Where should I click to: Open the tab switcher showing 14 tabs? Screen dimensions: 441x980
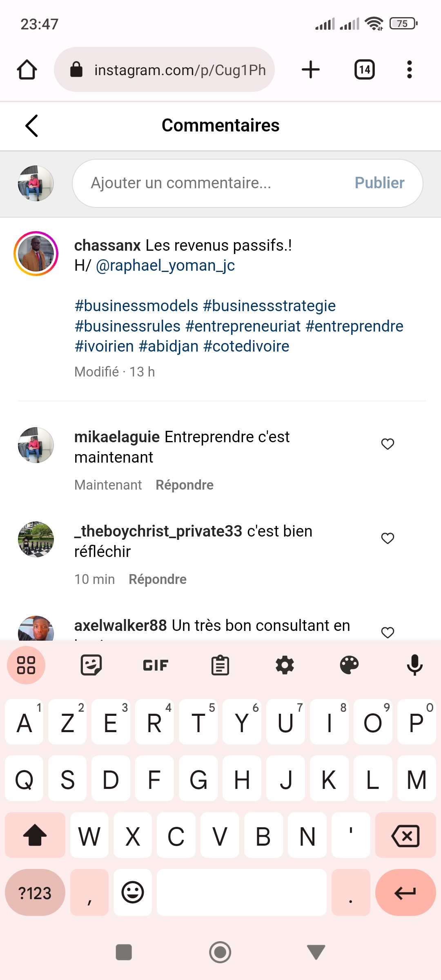pos(364,70)
